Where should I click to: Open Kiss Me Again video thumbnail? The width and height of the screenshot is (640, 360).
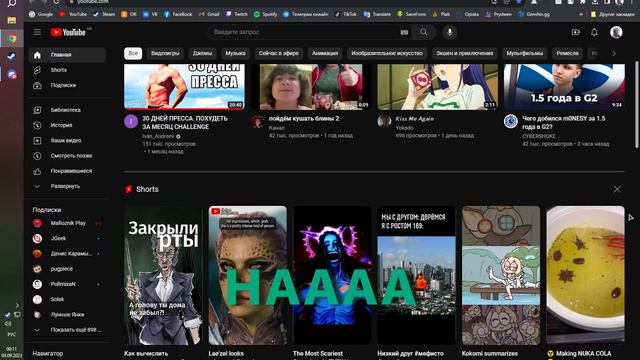click(x=438, y=87)
